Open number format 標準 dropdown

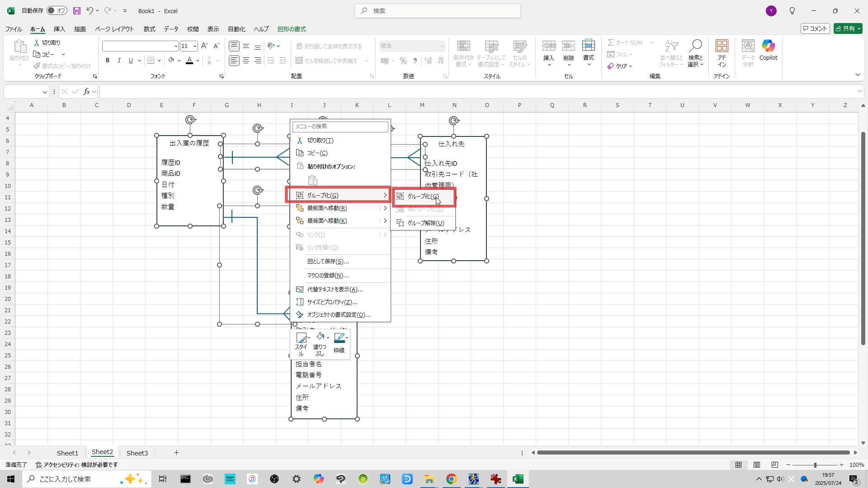click(x=442, y=46)
